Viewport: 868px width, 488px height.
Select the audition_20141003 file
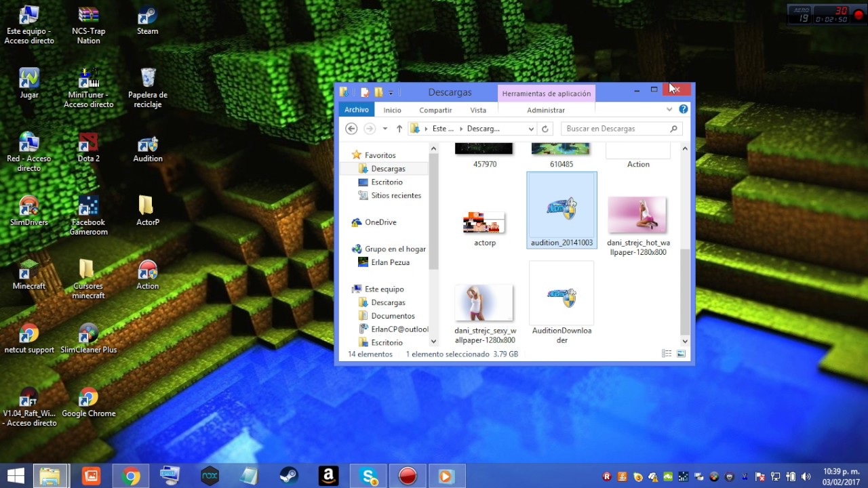[x=561, y=210]
